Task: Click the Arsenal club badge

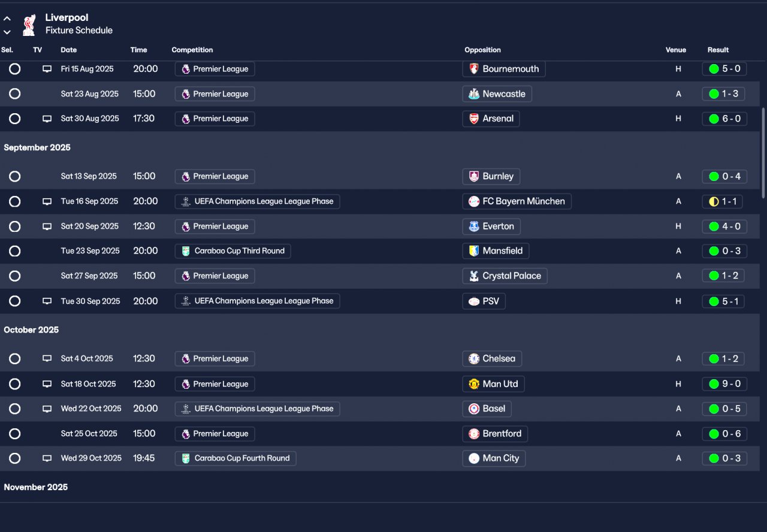Action: (474, 119)
